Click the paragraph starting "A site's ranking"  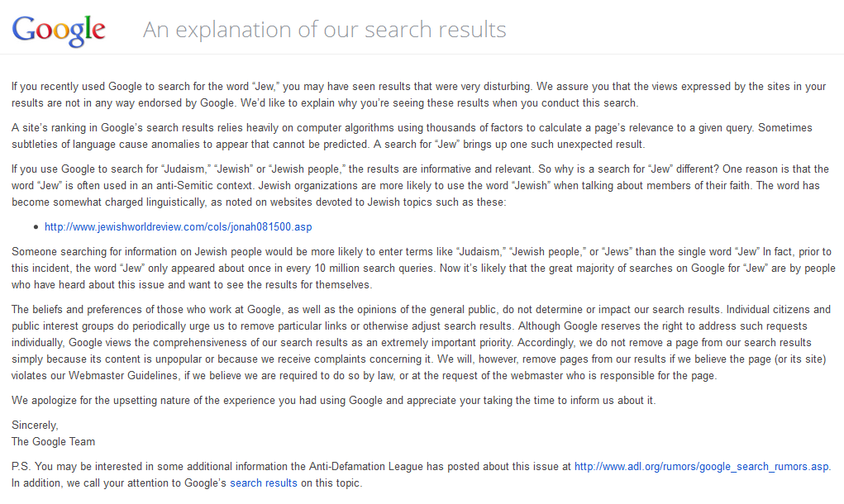(x=412, y=136)
